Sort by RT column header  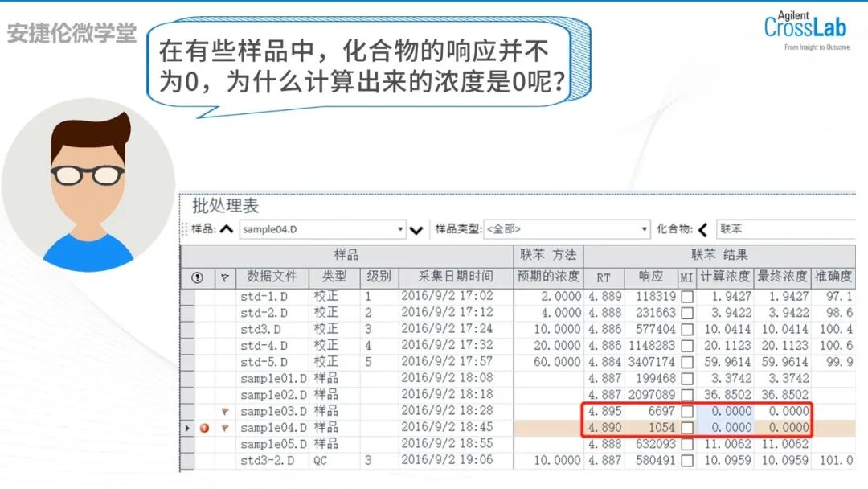pos(604,277)
